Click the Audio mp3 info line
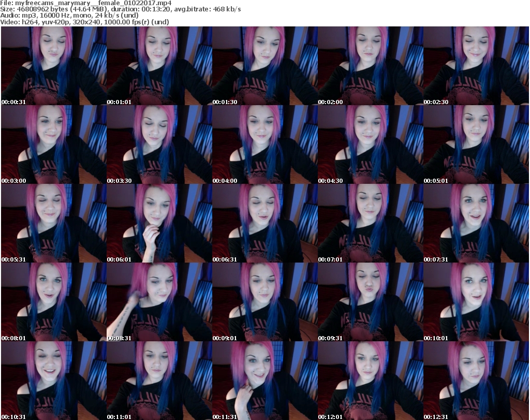530x420 pixels. (69, 16)
